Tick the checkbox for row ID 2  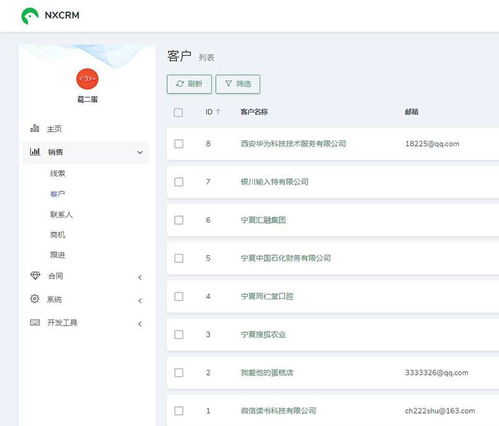click(179, 372)
